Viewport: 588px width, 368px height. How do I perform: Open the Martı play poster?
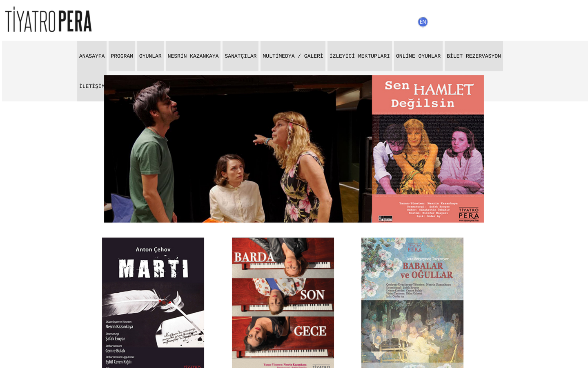[153, 303]
